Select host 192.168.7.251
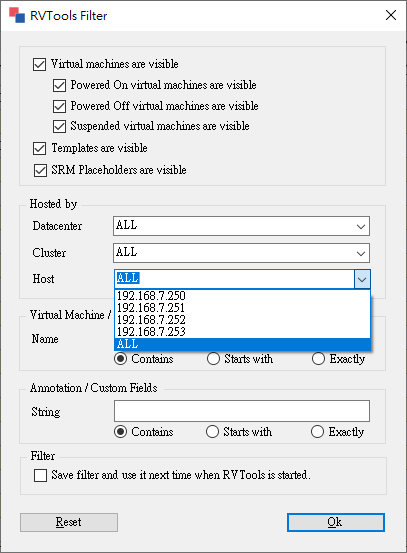 (x=242, y=308)
